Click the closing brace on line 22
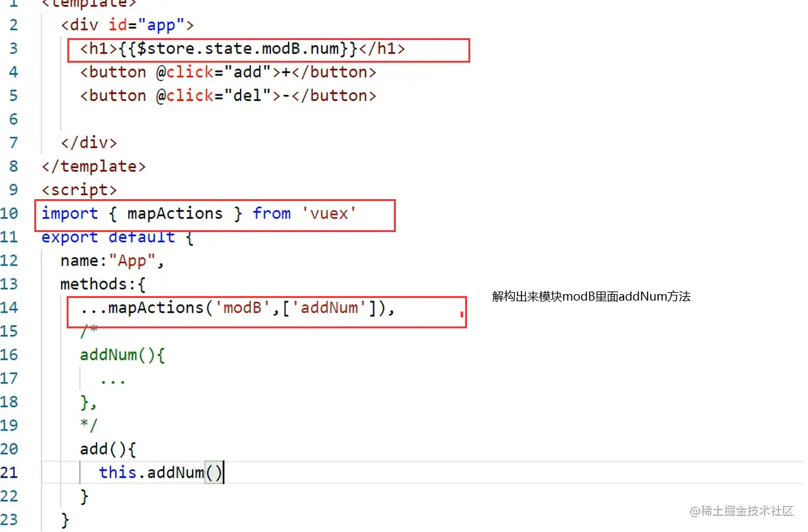808x532 pixels. (x=84, y=496)
